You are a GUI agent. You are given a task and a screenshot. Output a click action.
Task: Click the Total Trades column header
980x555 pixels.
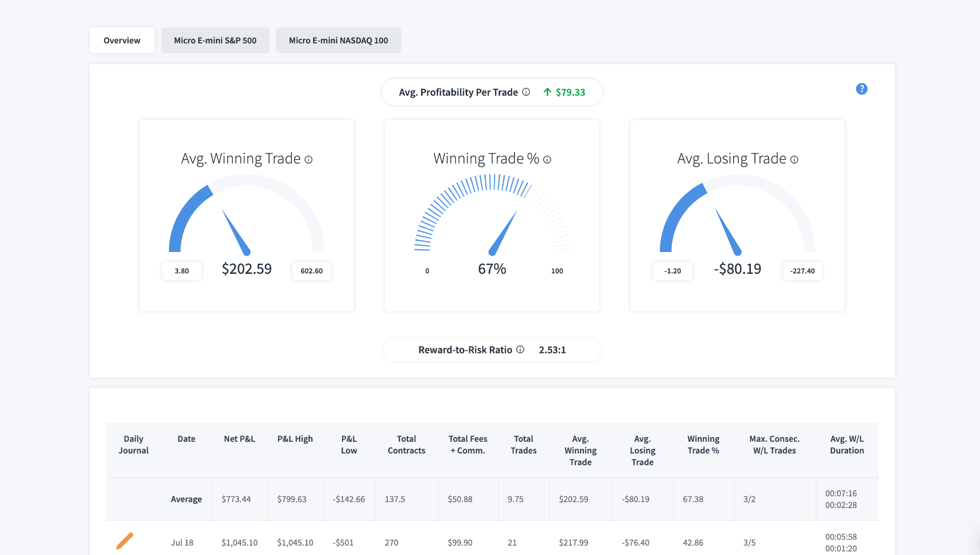click(524, 444)
